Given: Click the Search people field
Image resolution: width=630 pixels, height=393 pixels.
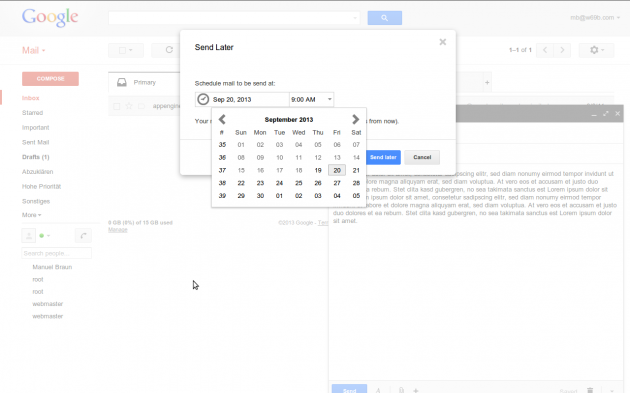Looking at the screenshot, I should coord(56,253).
